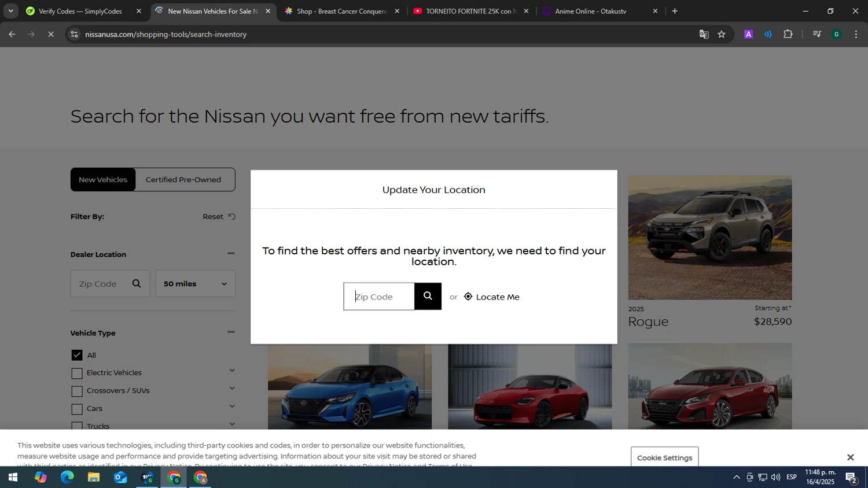The width and height of the screenshot is (868, 488).
Task: Click the Google Translate icon
Action: tap(704, 34)
